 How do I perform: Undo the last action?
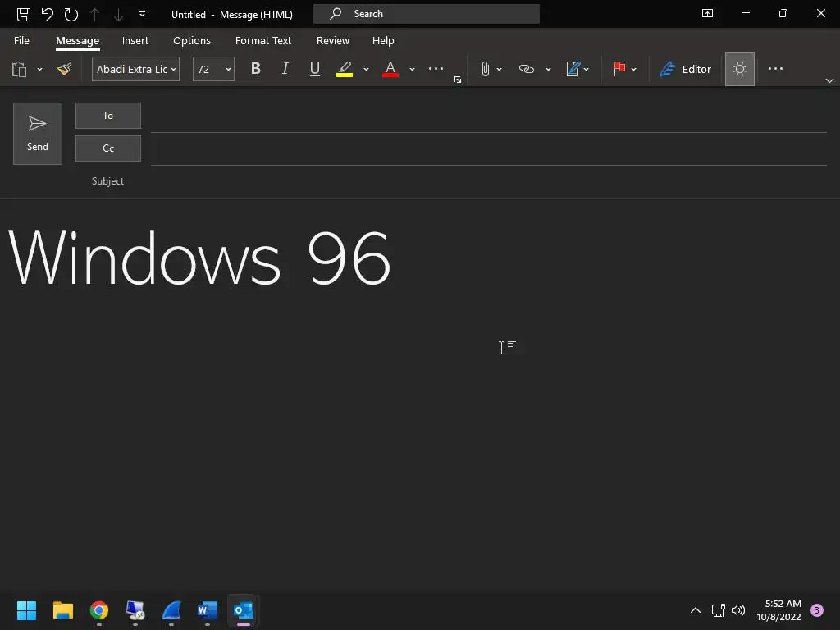click(47, 15)
